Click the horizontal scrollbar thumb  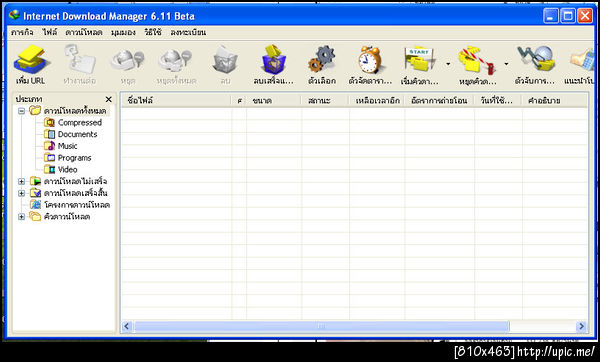pyautogui.click(x=321, y=326)
